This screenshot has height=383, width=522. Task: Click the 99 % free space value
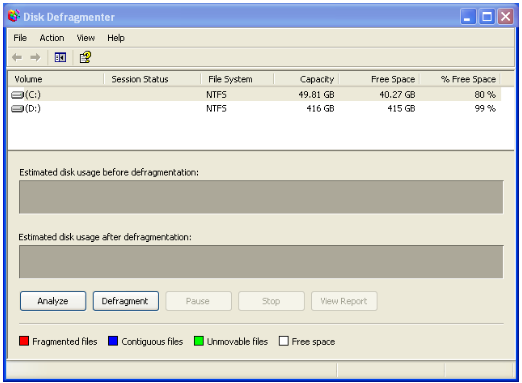(485, 109)
